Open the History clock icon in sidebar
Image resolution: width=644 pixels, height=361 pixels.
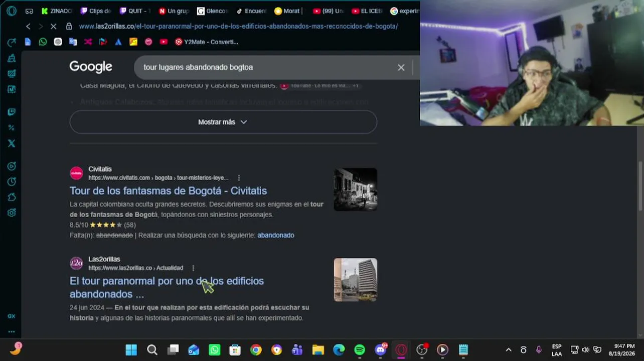[x=12, y=182]
